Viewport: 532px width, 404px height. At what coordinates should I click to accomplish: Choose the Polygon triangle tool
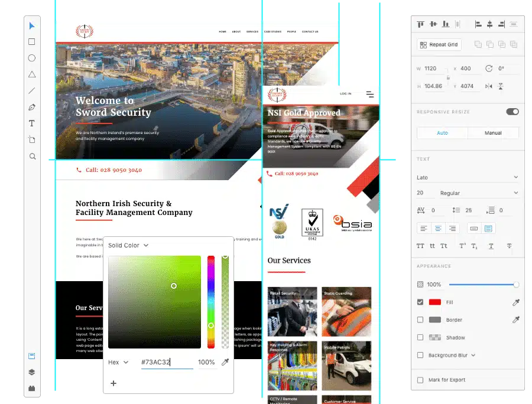32,74
